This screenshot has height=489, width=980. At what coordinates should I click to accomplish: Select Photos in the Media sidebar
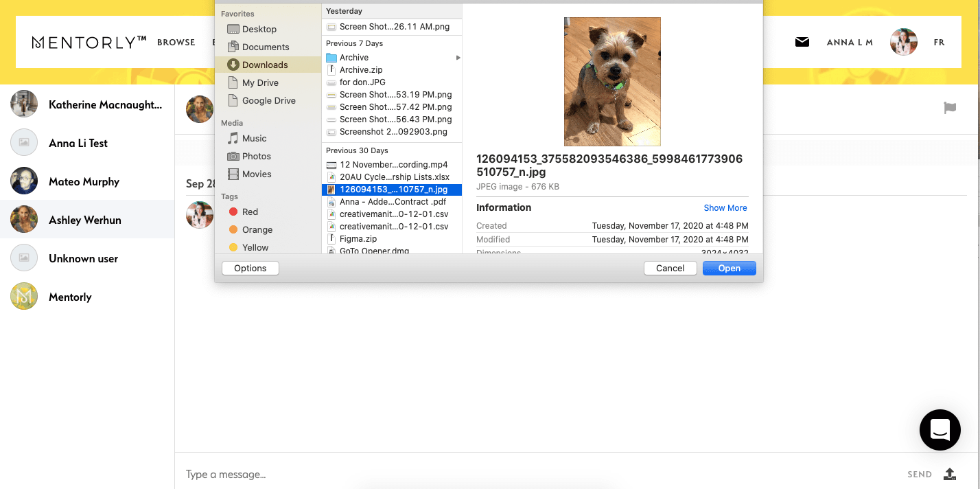[x=256, y=156]
